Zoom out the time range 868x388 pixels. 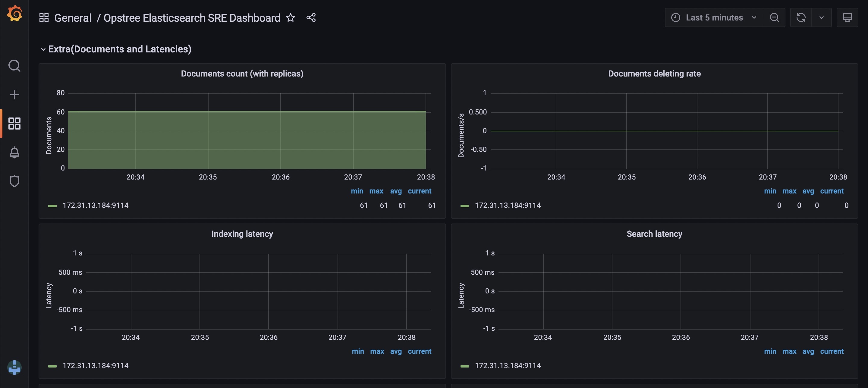pyautogui.click(x=774, y=17)
